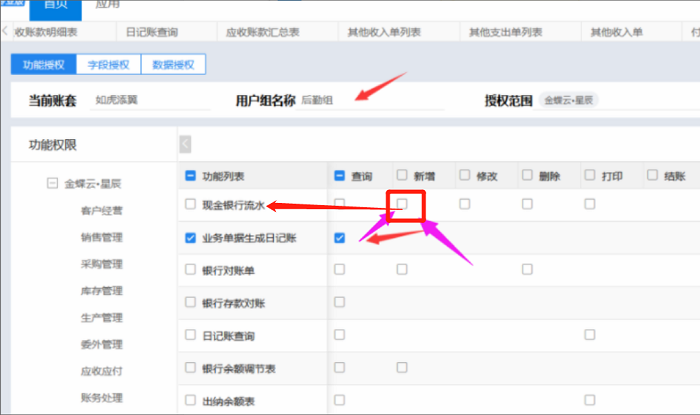Go to previous tabs with the left arrow
700x415 pixels.
5,31
